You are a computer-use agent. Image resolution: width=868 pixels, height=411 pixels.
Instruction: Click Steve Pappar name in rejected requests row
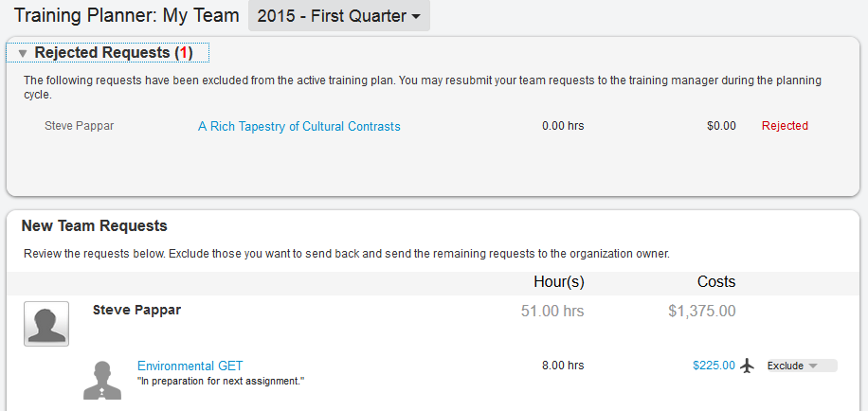(x=80, y=126)
